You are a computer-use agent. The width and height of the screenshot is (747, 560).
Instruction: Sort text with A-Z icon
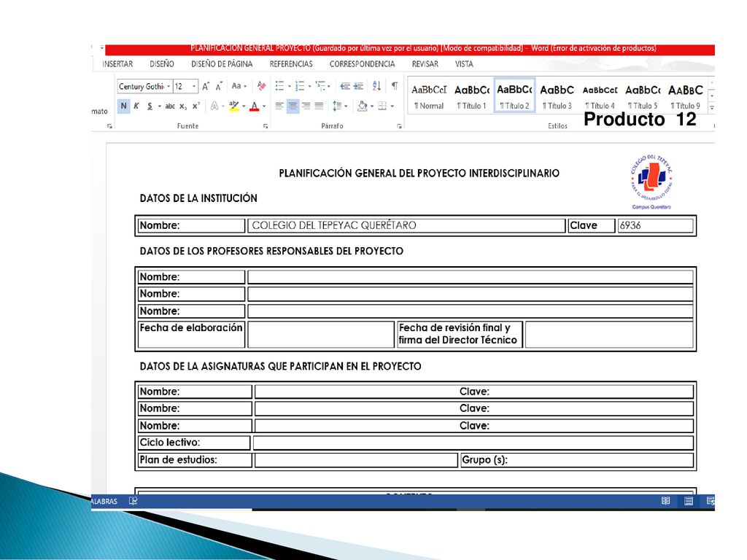377,86
